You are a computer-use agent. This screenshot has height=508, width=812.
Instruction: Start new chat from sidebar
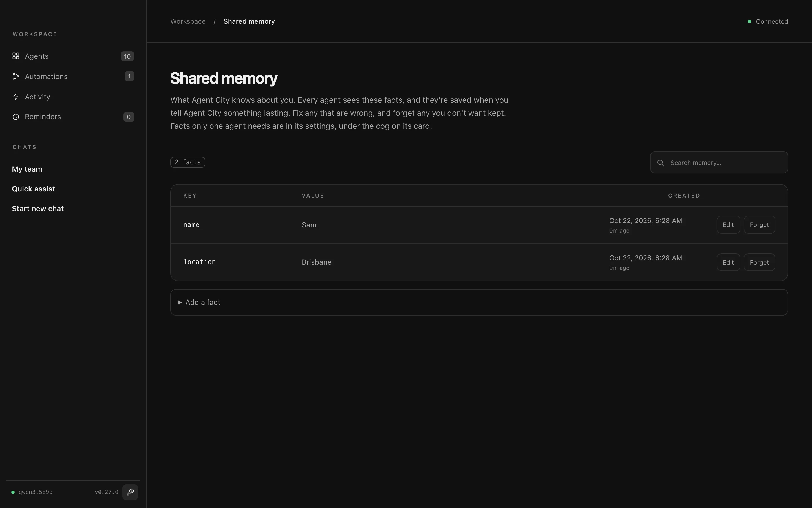point(38,209)
